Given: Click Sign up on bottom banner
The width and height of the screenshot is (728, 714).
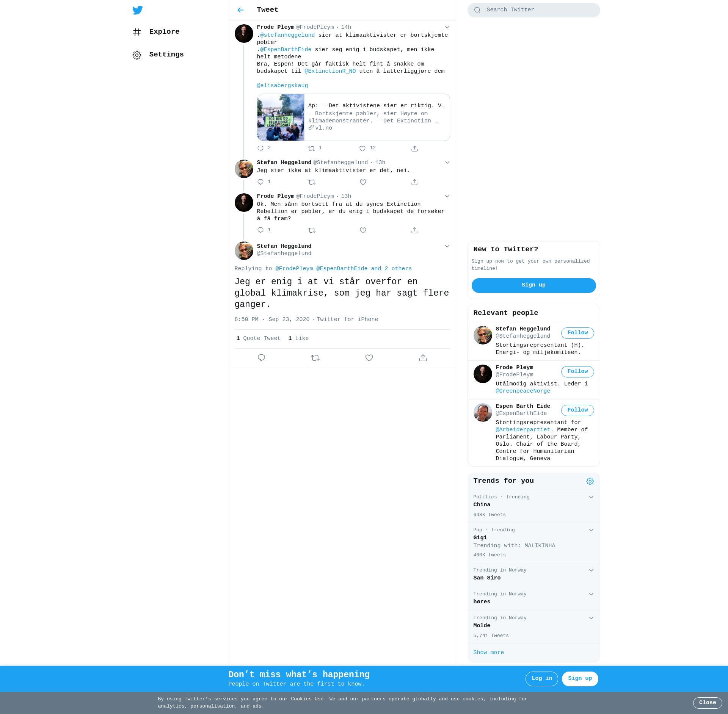Looking at the screenshot, I should click(x=580, y=679).
